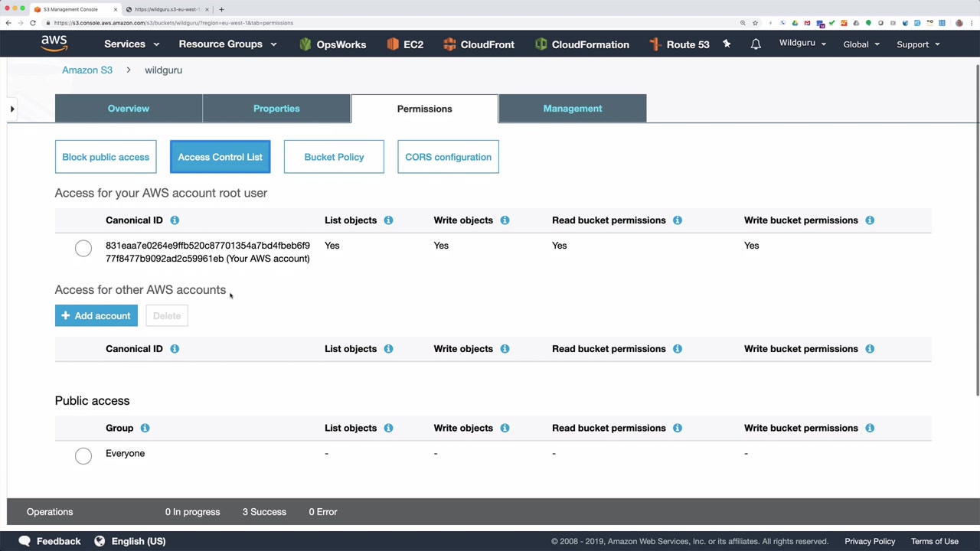
Task: Open the Resource Groups dropdown
Action: point(227,44)
